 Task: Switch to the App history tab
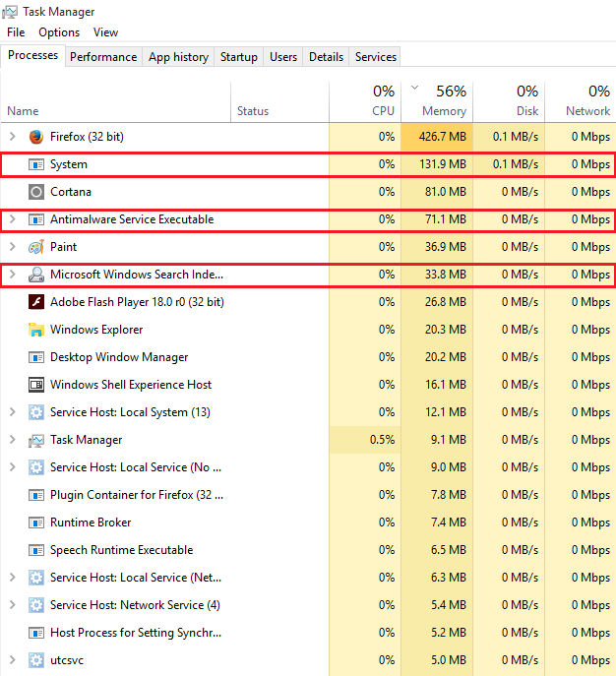click(x=178, y=57)
